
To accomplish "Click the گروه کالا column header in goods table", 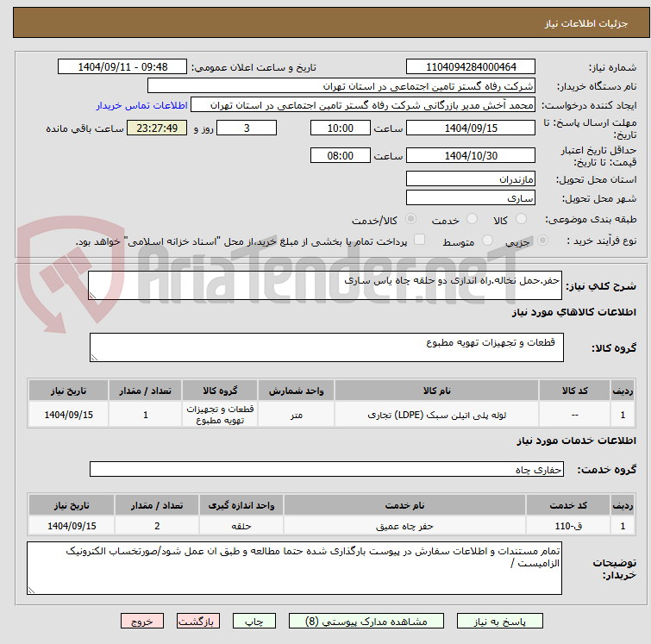I will tap(220, 391).
